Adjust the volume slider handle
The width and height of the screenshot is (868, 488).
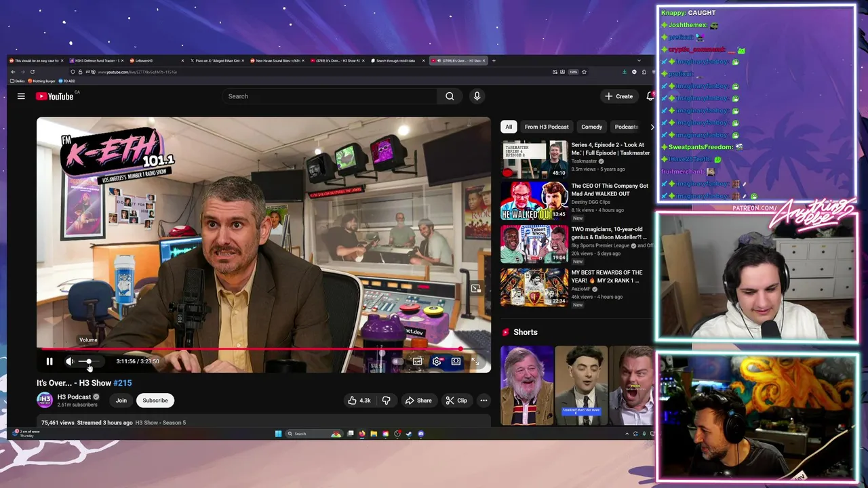88,361
